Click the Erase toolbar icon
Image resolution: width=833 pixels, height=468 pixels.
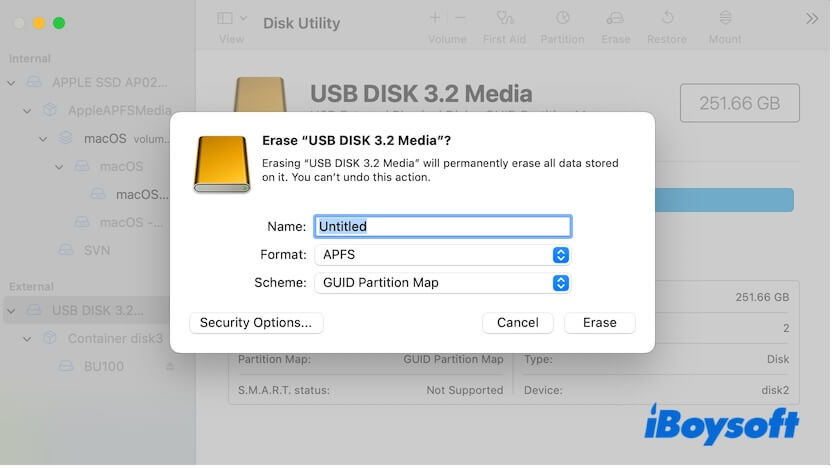[616, 19]
